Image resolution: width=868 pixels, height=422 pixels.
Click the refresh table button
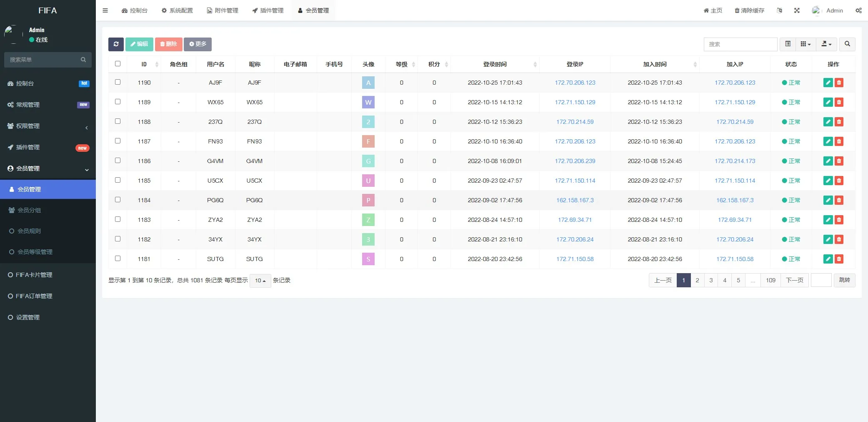116,44
